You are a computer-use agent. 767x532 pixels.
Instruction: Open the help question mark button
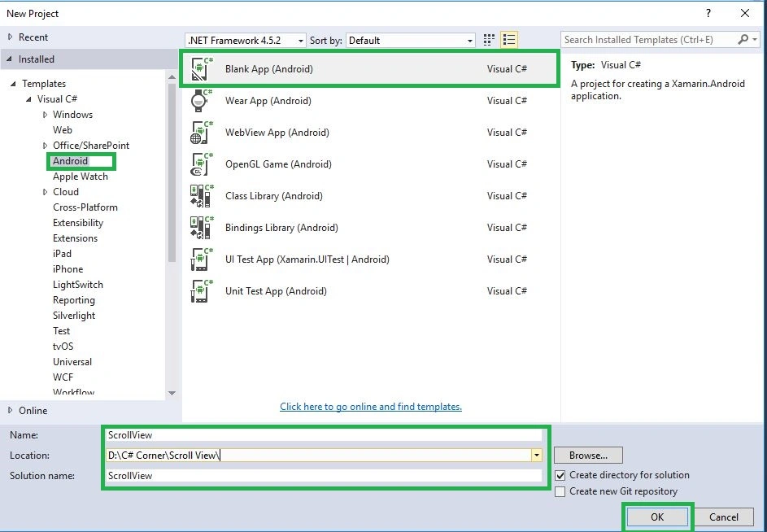708,13
